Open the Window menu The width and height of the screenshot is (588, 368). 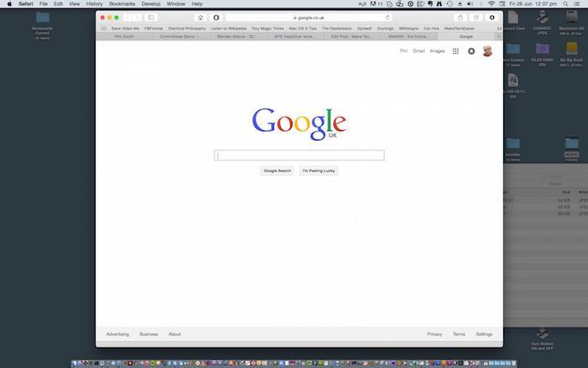tap(176, 3)
